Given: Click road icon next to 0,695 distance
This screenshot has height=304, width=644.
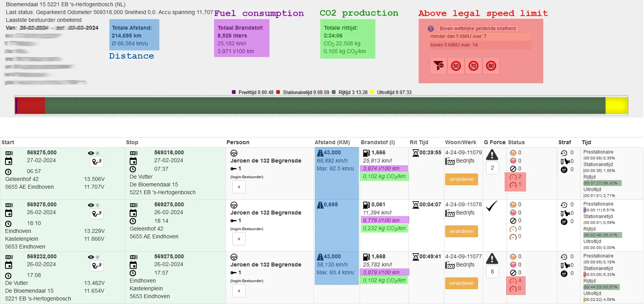Looking at the screenshot, I should tap(320, 205).
